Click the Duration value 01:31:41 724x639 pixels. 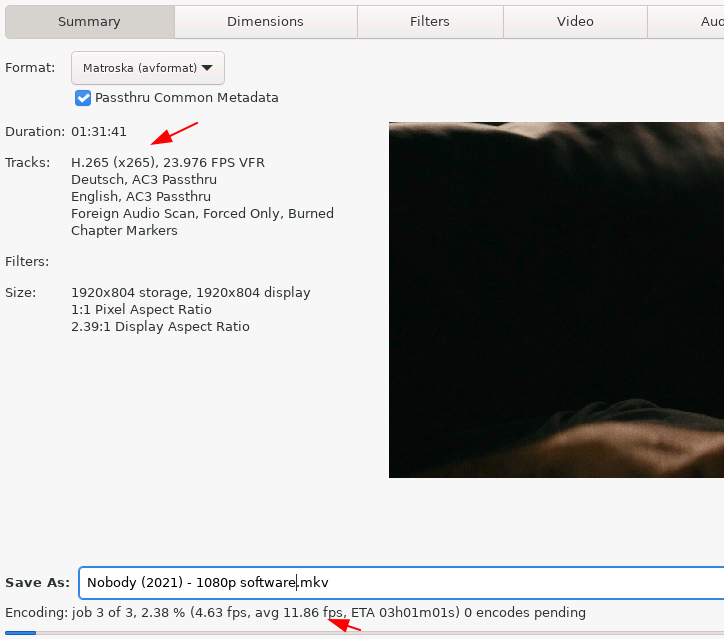[x=99, y=132]
